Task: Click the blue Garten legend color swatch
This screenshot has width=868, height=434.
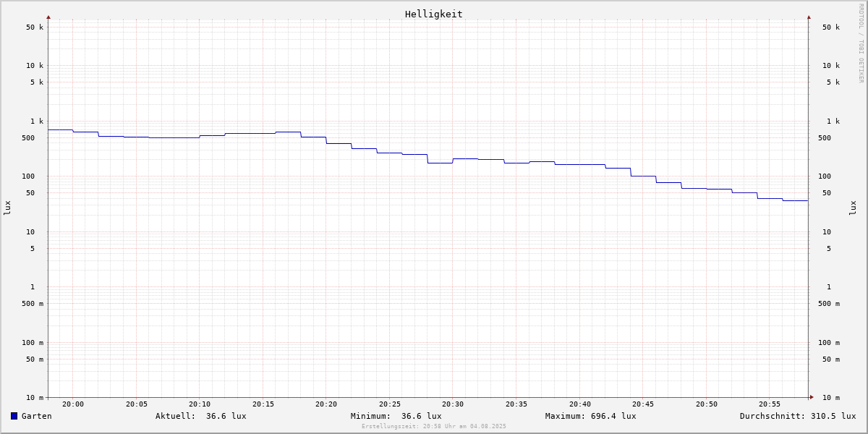Action: 14,416
